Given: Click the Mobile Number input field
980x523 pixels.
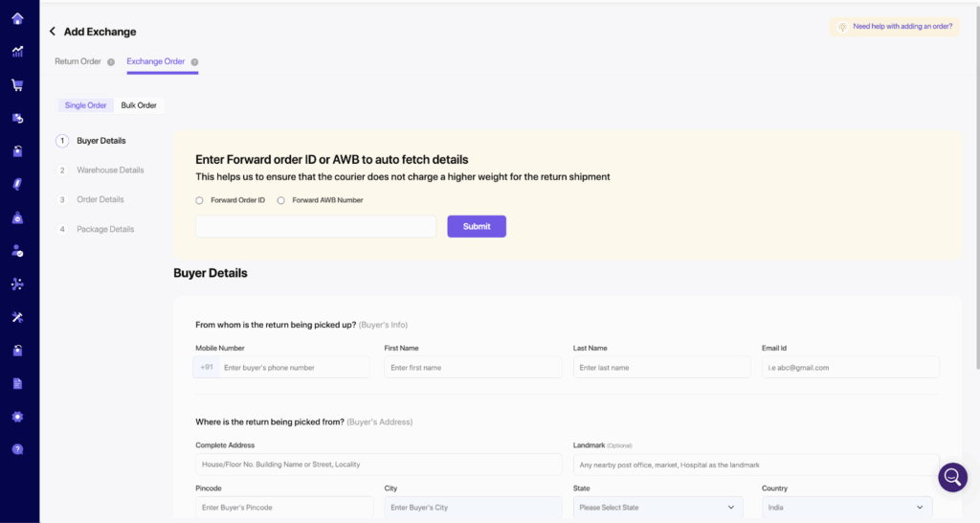Looking at the screenshot, I should coord(294,367).
